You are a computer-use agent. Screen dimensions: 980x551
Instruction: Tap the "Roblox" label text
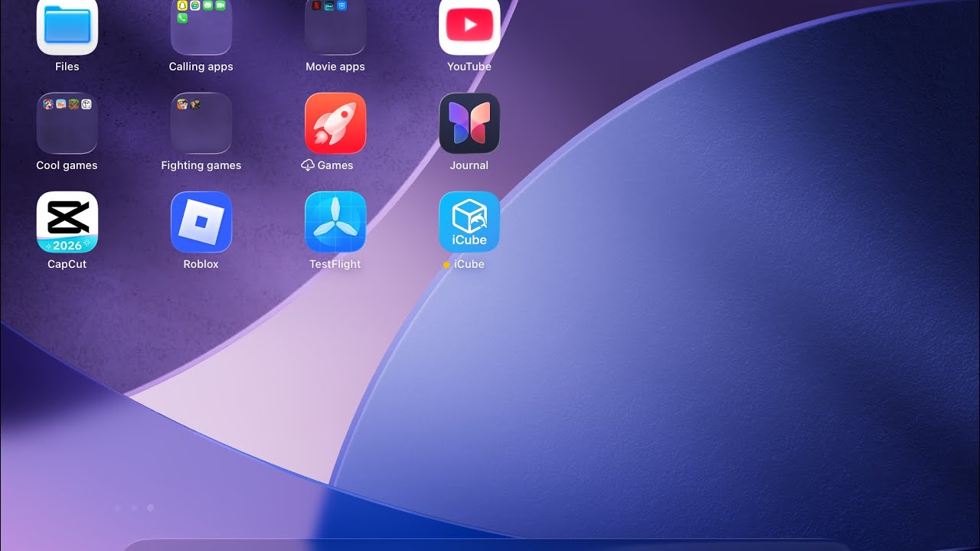click(201, 264)
